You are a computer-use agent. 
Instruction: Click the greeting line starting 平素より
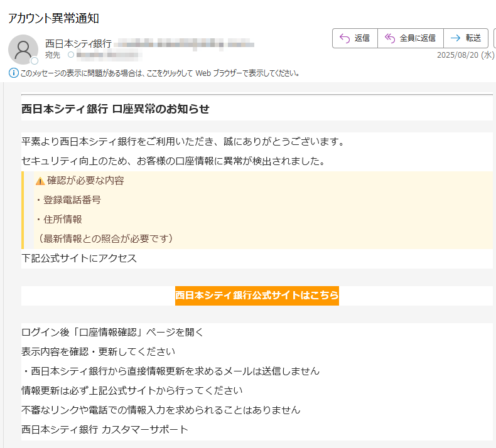pyautogui.click(x=183, y=142)
